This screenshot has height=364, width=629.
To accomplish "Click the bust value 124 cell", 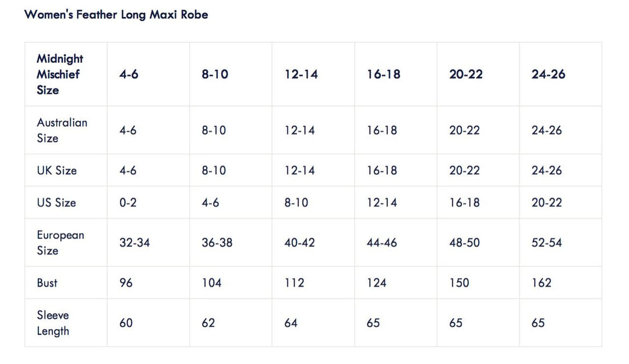I will tap(396, 283).
